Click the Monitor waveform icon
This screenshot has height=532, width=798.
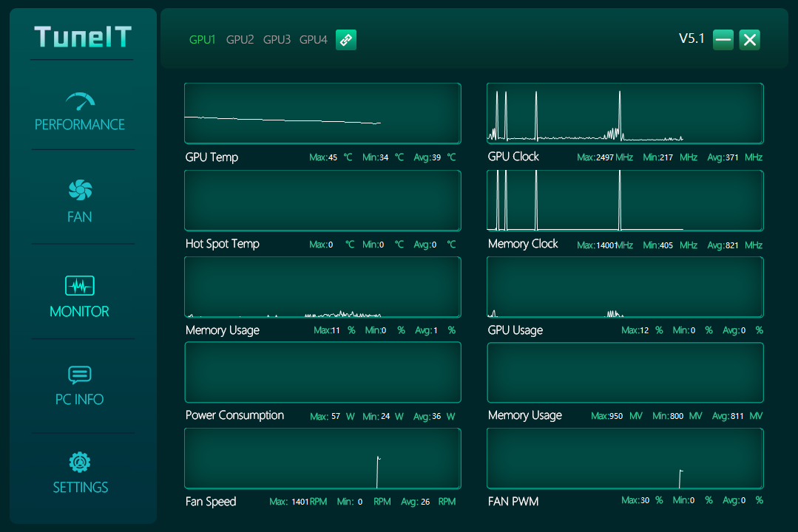(x=80, y=285)
